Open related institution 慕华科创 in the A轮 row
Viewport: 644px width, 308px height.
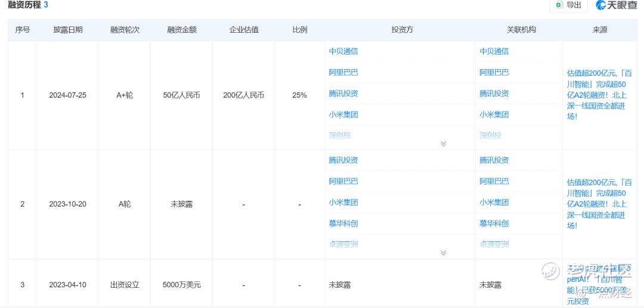(494, 223)
